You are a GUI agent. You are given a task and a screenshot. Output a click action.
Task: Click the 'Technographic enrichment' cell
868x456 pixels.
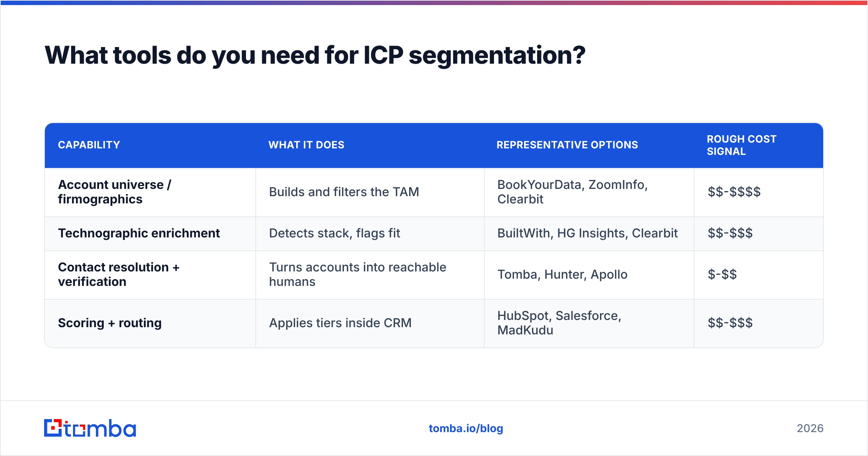click(x=150, y=234)
